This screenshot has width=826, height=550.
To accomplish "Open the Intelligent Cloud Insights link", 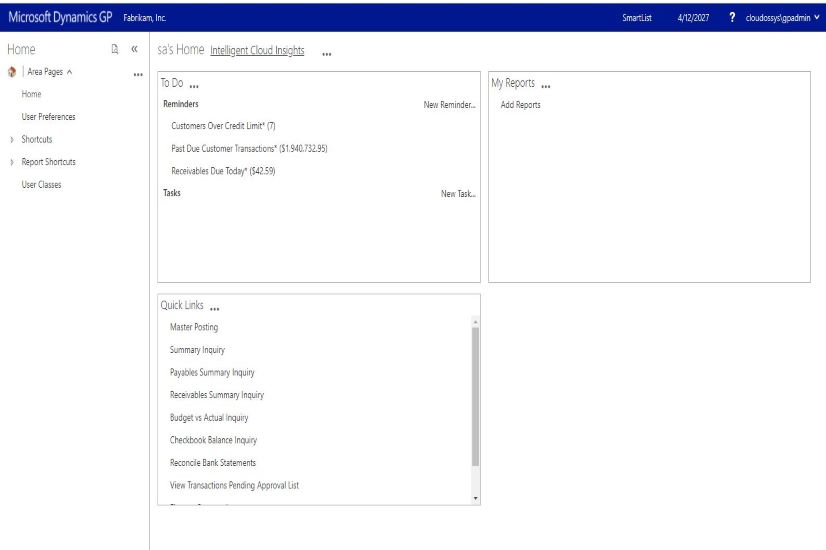I will pyautogui.click(x=257, y=50).
